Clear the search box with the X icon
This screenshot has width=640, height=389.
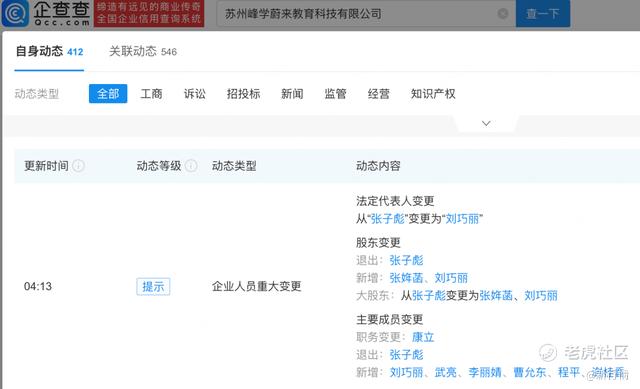coord(503,14)
